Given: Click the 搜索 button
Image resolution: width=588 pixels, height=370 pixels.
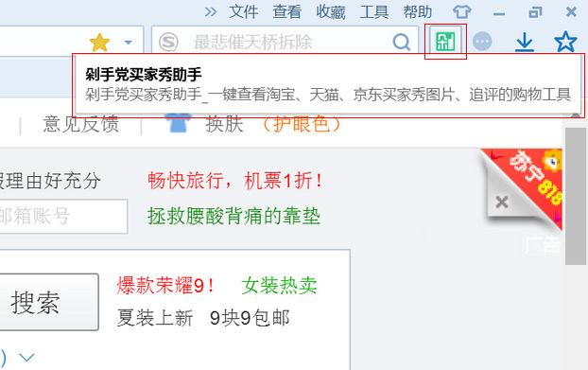Looking at the screenshot, I should pos(49,302).
